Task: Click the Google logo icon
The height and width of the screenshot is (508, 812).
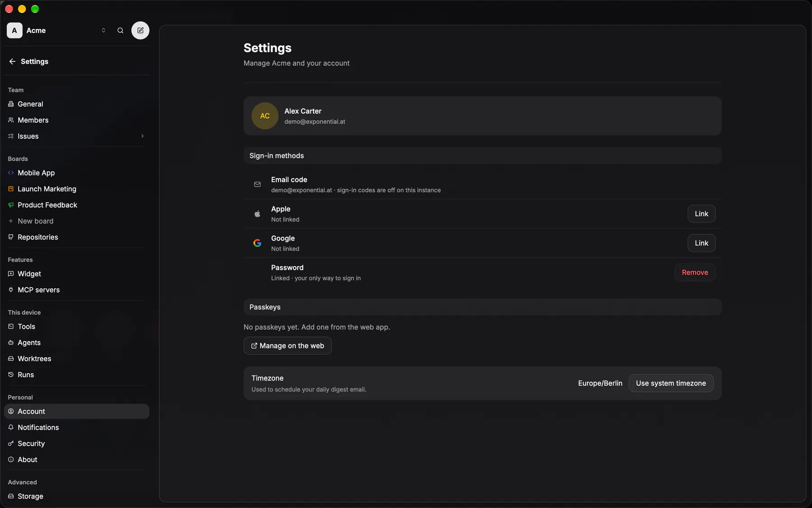Action: pos(257,243)
